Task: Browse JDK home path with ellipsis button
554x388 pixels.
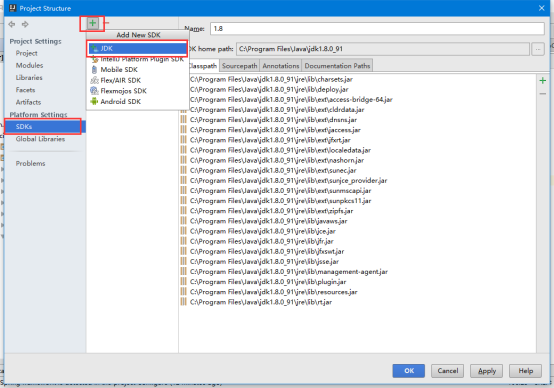Action: click(x=538, y=49)
